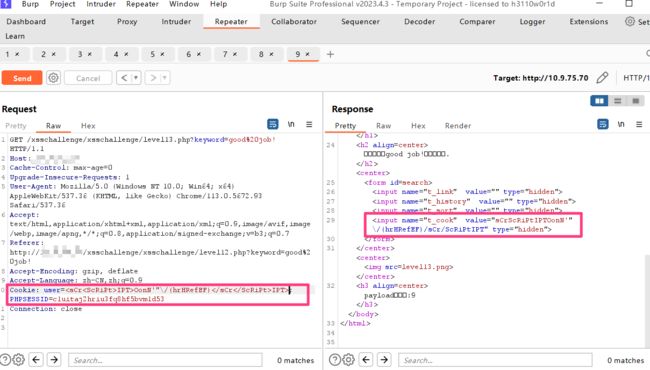Switch to the Target tab
The width and height of the screenshot is (650, 370).
tap(82, 22)
